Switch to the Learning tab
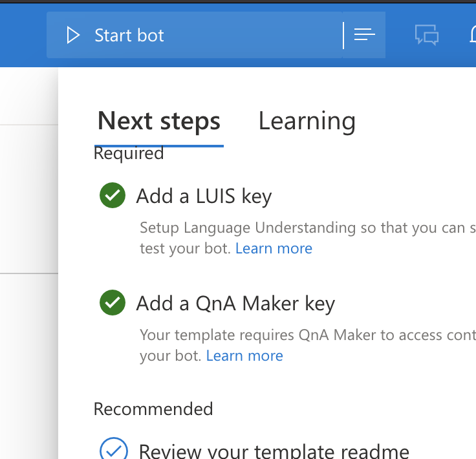Viewport: 476px width, 459px height. [307, 122]
